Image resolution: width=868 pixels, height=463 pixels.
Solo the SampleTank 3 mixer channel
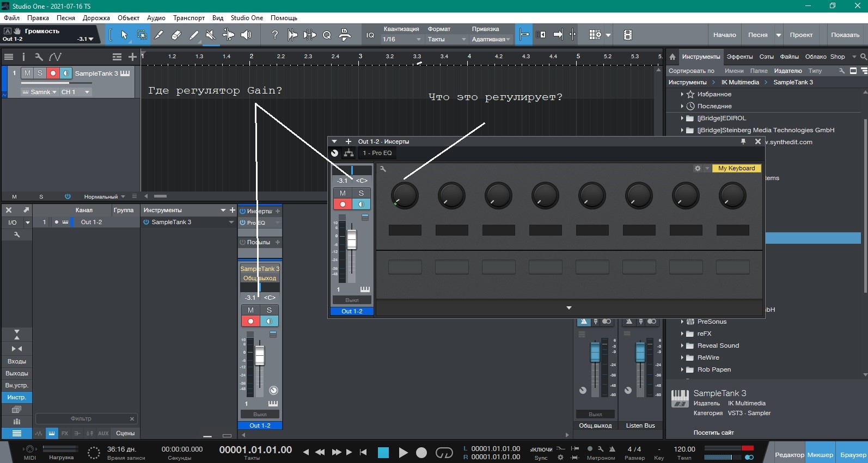269,310
